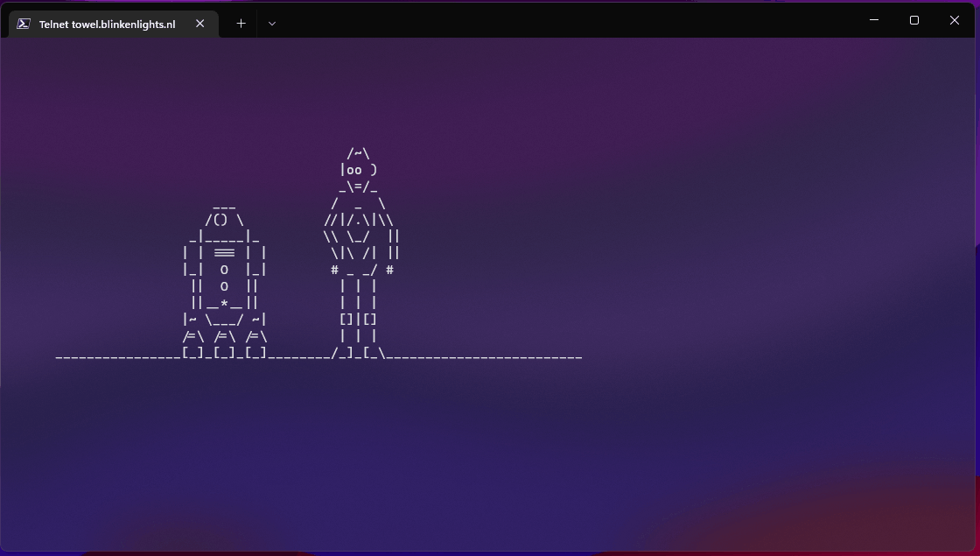The image size is (980, 556).
Task: Maximize the terminal window
Action: coord(913,20)
